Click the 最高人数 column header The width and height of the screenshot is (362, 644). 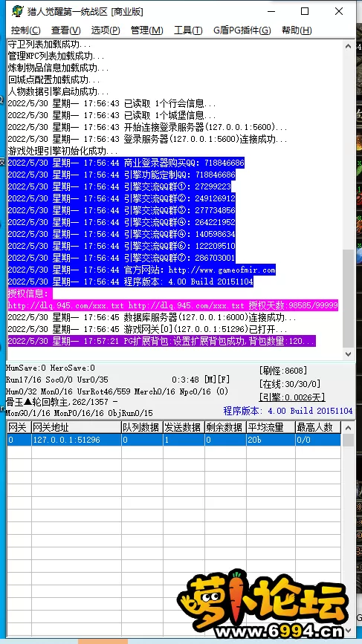(x=318, y=428)
